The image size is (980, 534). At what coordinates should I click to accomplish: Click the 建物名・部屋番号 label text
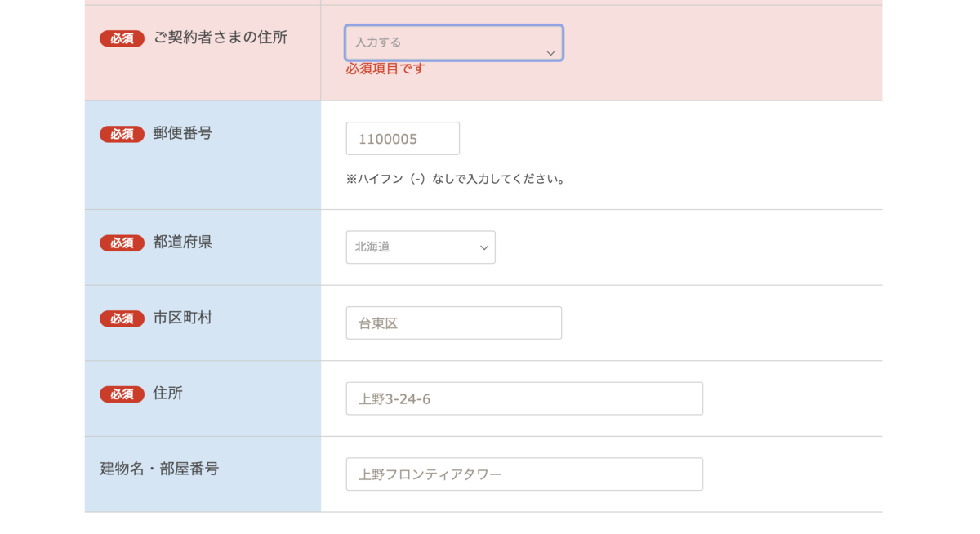tap(160, 469)
